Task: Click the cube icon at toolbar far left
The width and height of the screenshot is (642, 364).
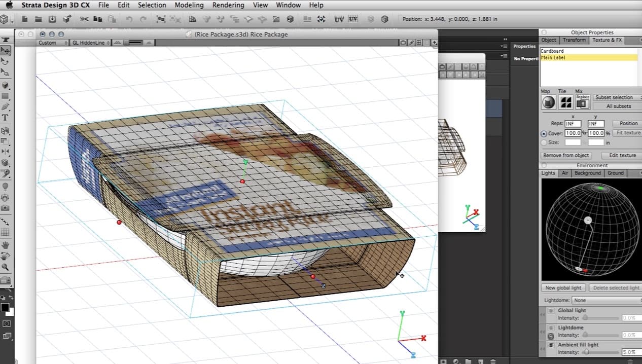Action: (x=5, y=19)
